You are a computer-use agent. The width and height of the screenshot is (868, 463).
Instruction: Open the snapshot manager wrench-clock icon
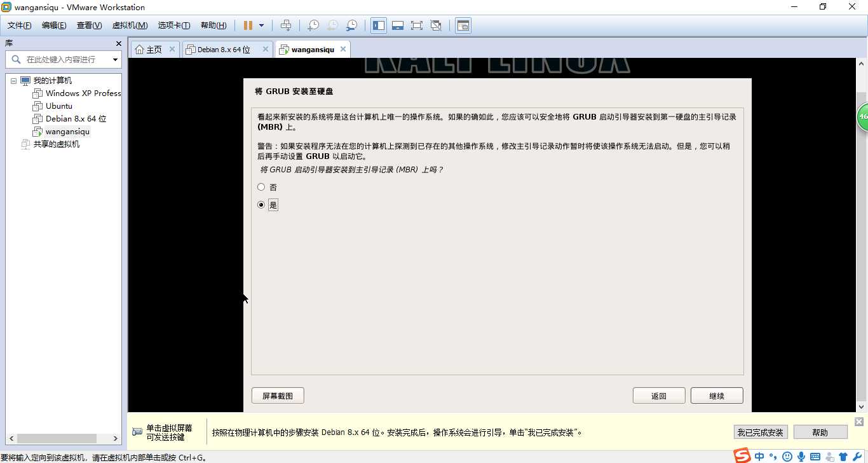(x=351, y=25)
